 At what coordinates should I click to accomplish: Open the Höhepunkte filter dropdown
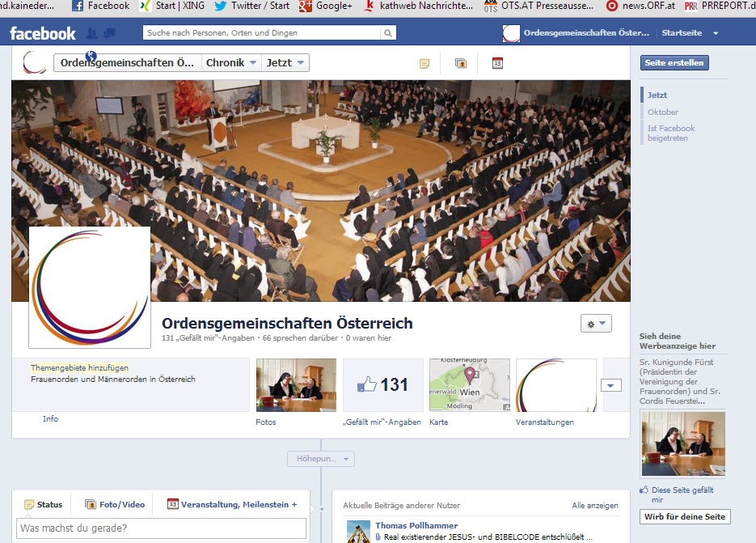(321, 459)
